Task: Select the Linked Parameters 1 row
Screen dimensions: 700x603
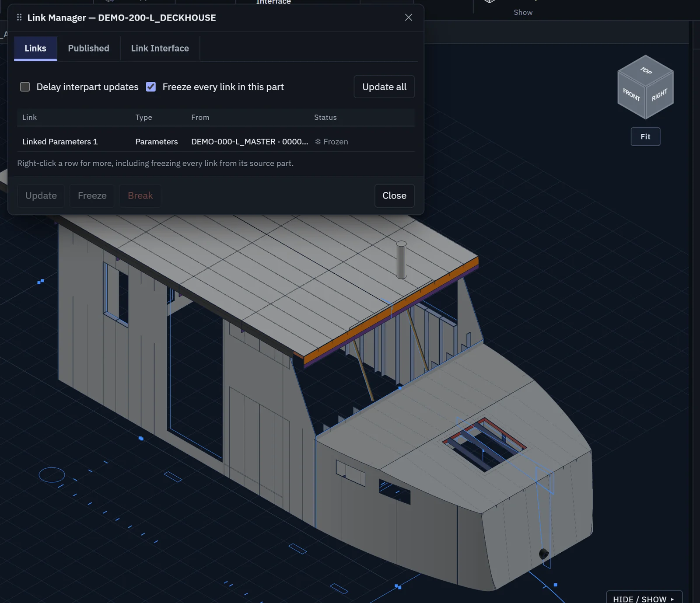Action: pos(216,142)
